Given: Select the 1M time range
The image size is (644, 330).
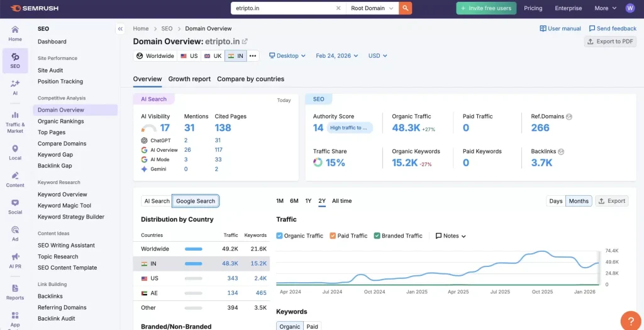Looking at the screenshot, I should (280, 201).
